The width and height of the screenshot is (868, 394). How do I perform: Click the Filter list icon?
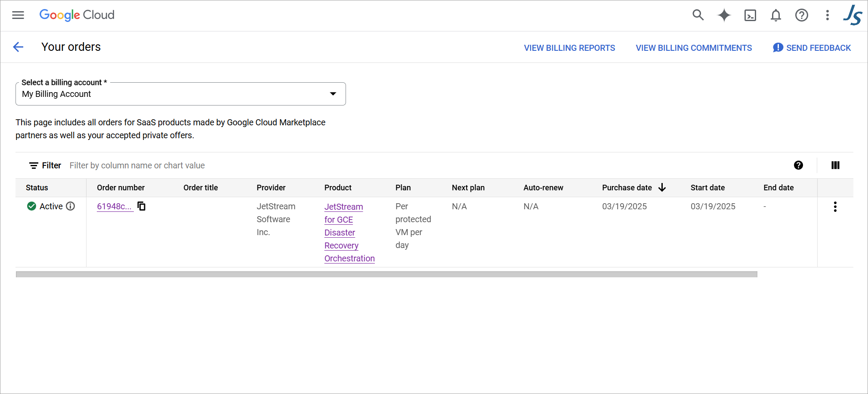(x=34, y=165)
